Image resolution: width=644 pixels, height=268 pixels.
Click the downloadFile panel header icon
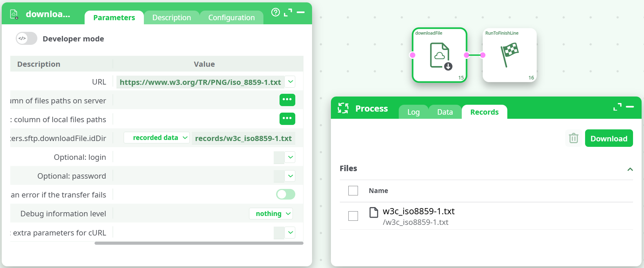coord(14,14)
